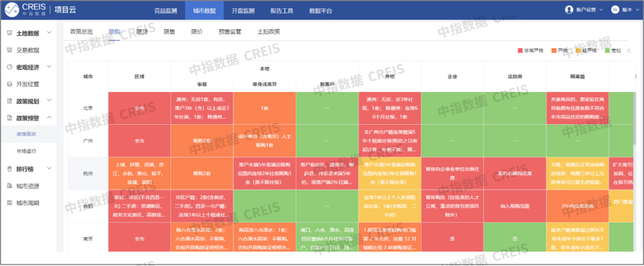Expand the 土地数据 chevron
This screenshot has width=644, height=266.
tap(49, 32)
